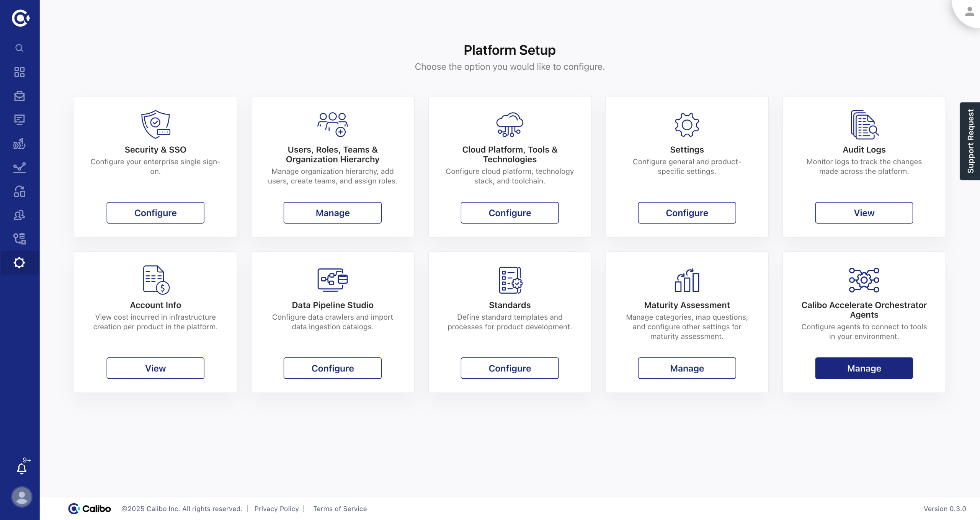980x520 pixels.
Task: Open the dashboard grid icon in sidebar
Action: coord(19,72)
